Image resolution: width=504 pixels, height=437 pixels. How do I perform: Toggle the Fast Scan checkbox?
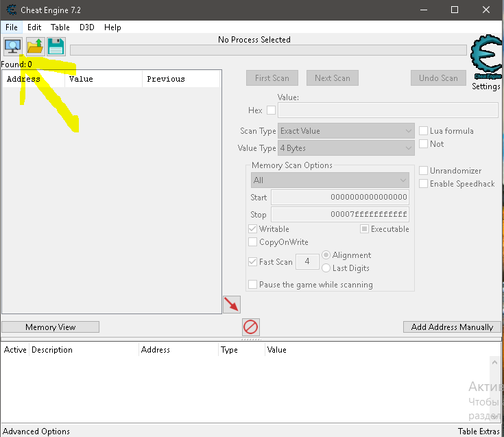[x=252, y=262]
